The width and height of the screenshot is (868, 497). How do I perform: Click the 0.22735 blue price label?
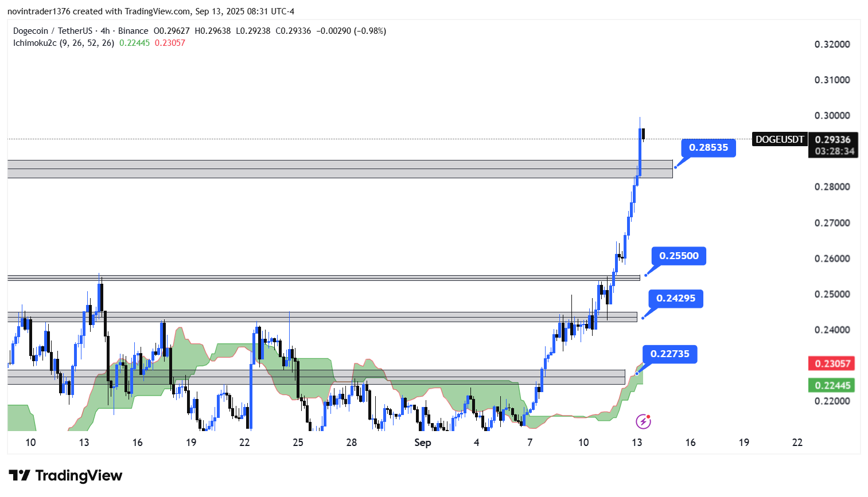pyautogui.click(x=670, y=354)
